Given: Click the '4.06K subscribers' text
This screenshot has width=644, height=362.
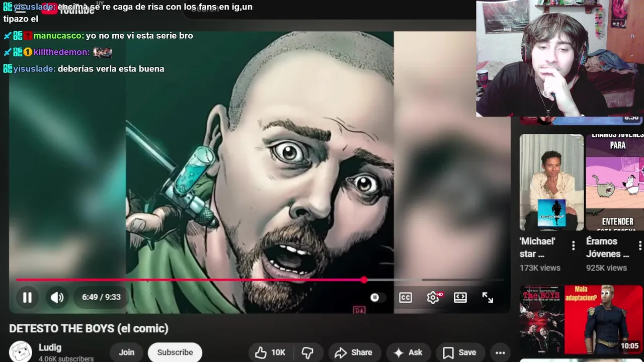Looking at the screenshot, I should [x=66, y=359].
